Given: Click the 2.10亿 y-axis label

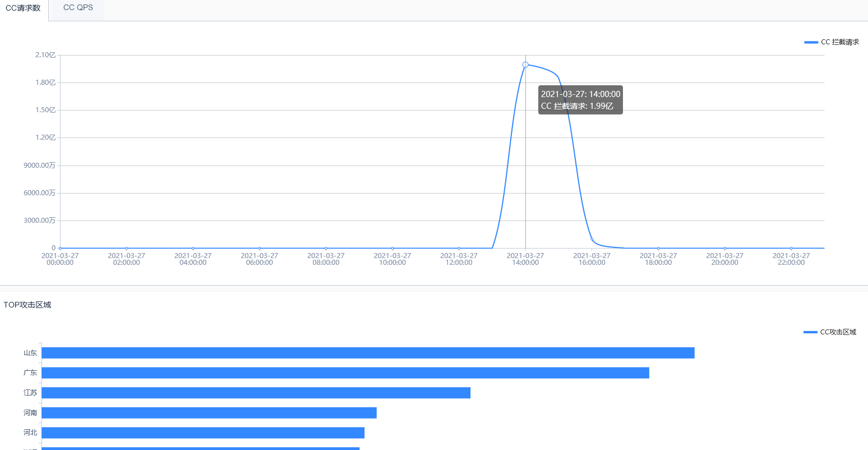Looking at the screenshot, I should pyautogui.click(x=45, y=55).
